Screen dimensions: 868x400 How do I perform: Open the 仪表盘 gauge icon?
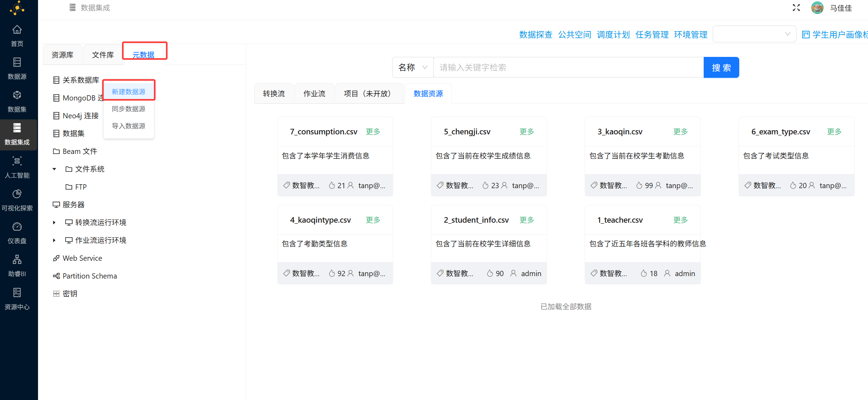point(17,227)
